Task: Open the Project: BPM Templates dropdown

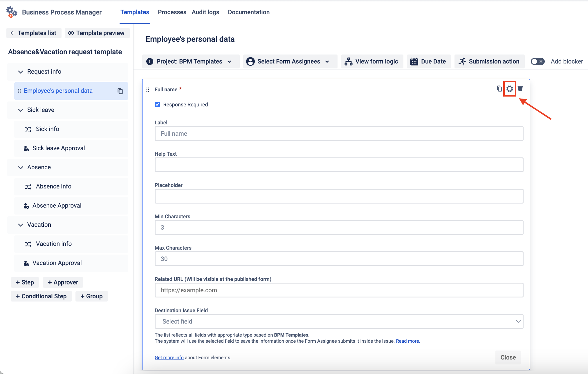Action: [x=191, y=61]
